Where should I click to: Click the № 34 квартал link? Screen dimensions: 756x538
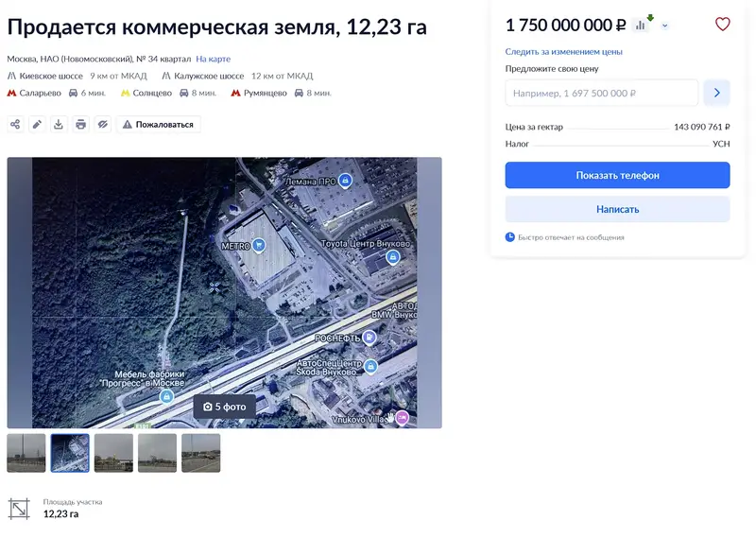163,59
